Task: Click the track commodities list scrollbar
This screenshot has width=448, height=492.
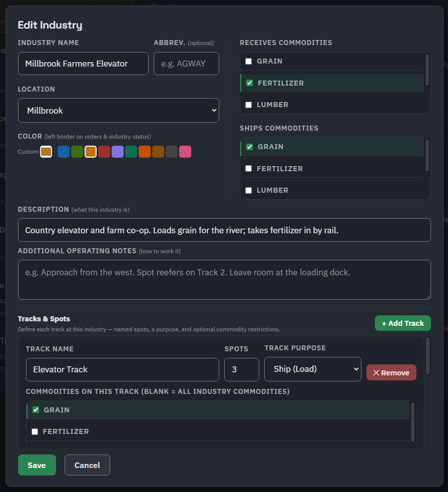Action: tap(412, 422)
